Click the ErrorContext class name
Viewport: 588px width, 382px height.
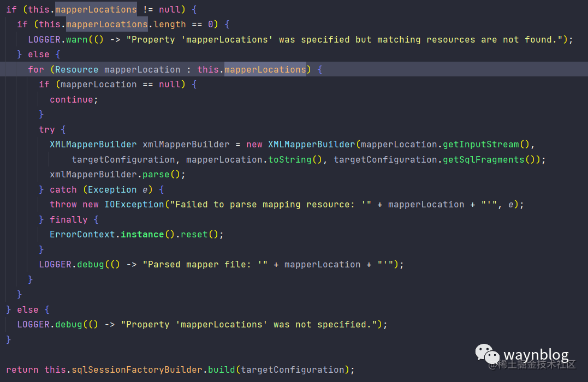coord(82,234)
